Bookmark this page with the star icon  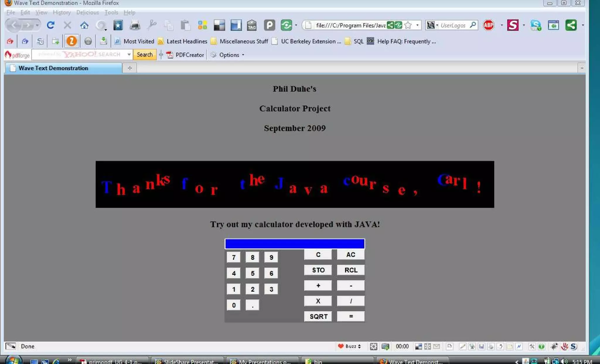click(408, 25)
